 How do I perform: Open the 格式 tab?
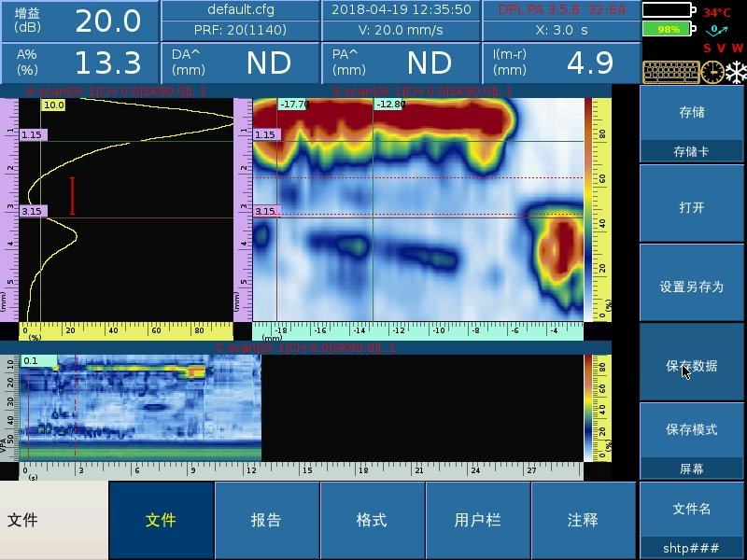372,520
